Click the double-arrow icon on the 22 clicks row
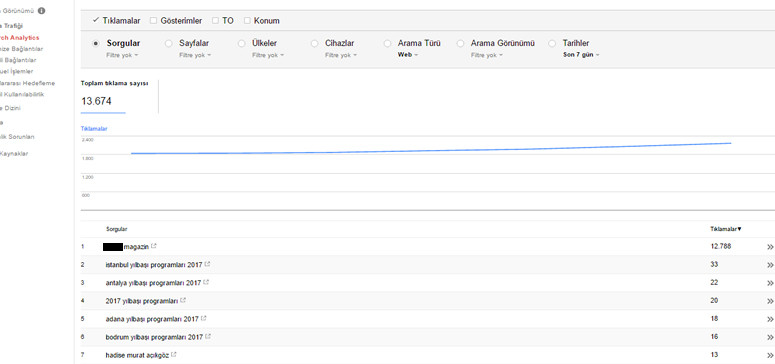 tap(770, 283)
